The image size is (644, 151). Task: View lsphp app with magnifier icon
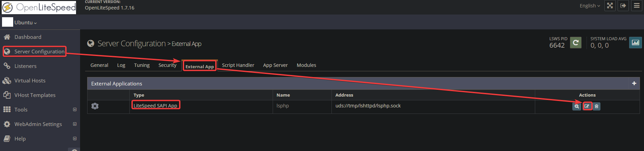pyautogui.click(x=577, y=106)
